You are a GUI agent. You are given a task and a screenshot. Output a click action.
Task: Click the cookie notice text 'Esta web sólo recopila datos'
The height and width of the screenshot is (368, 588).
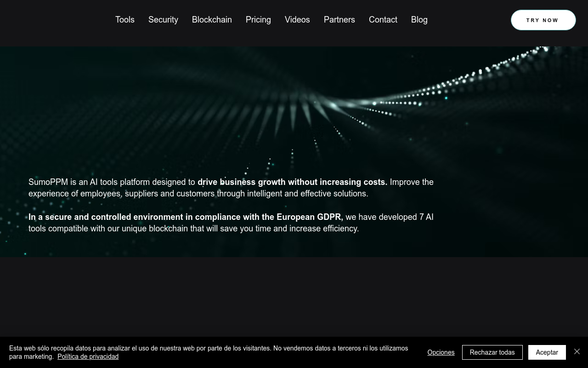(x=50, y=348)
